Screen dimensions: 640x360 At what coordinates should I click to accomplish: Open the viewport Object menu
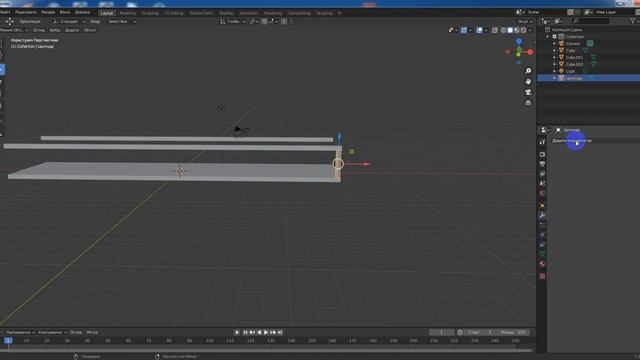pos(90,30)
